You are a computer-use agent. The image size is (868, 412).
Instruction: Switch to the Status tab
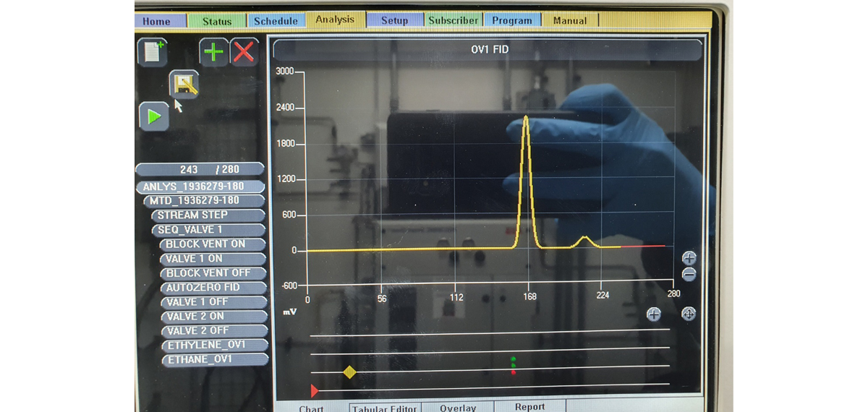(x=217, y=21)
